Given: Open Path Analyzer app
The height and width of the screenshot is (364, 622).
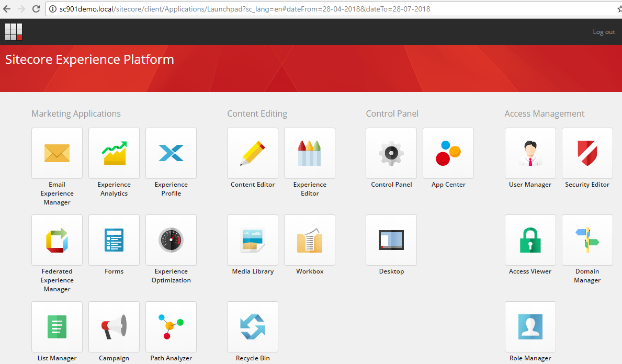Looking at the screenshot, I should click(x=171, y=327).
